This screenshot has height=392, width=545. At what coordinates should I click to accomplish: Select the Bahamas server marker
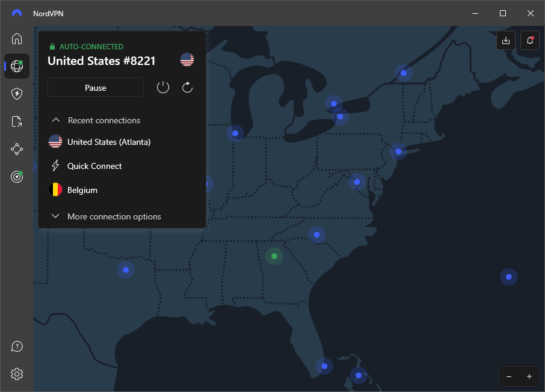pos(359,375)
